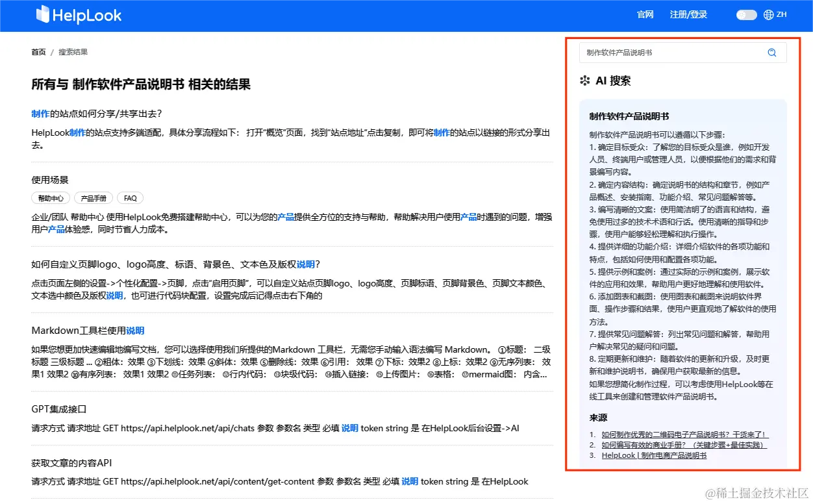Click the GPT集成接口 snippet with api/chats URL
The height and width of the screenshot is (504, 813).
(x=275, y=428)
